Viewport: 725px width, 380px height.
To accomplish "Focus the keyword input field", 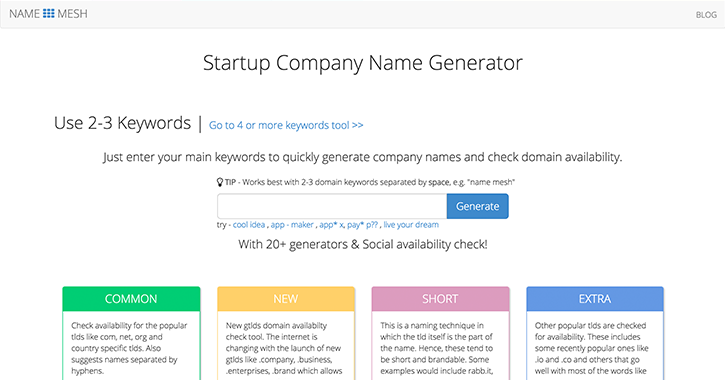I will point(332,206).
